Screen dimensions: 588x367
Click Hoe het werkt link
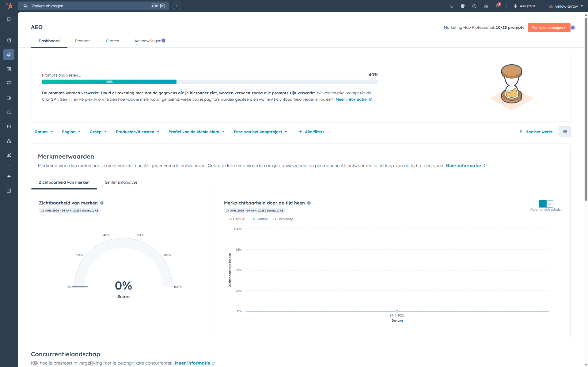pyautogui.click(x=536, y=132)
